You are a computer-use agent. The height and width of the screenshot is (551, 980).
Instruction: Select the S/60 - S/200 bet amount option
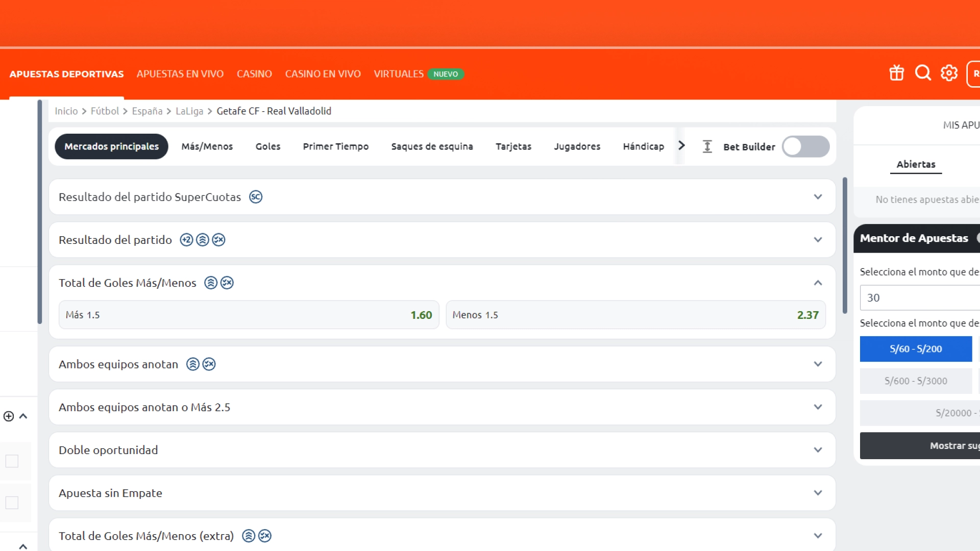click(x=916, y=348)
